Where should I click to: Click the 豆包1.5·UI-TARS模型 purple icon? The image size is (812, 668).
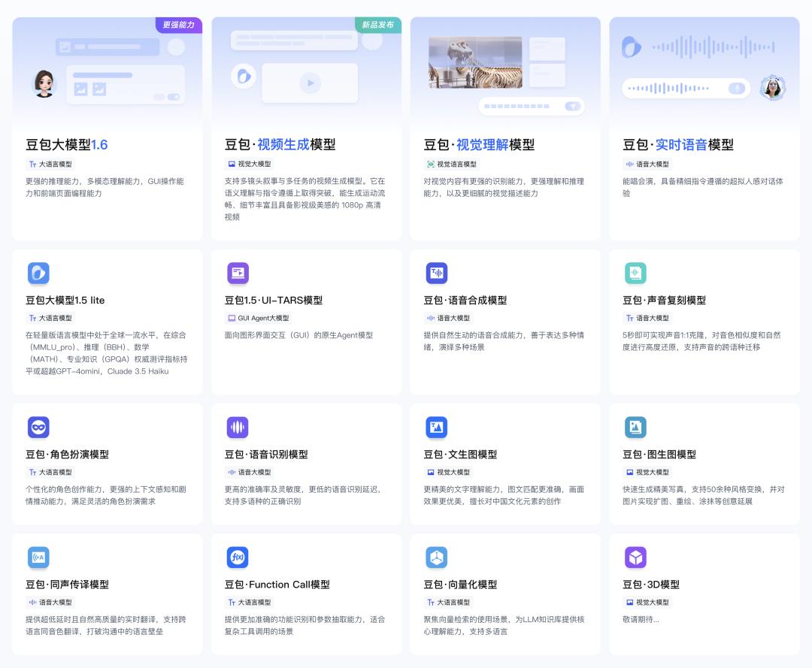238,273
